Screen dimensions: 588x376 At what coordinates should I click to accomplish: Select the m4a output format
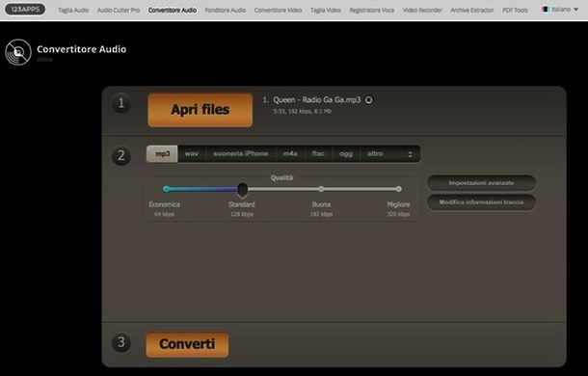pyautogui.click(x=290, y=154)
